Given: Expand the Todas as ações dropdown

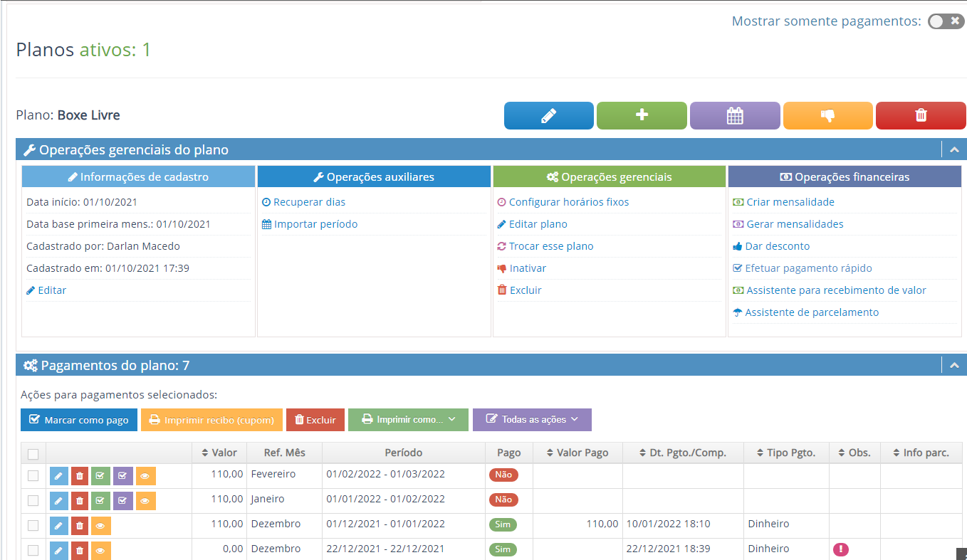Looking at the screenshot, I should 532,420.
